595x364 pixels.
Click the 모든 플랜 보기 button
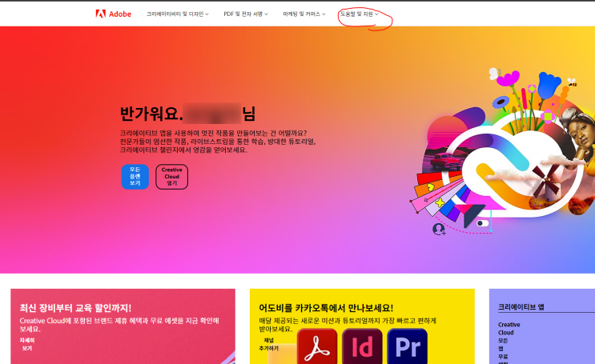135,177
